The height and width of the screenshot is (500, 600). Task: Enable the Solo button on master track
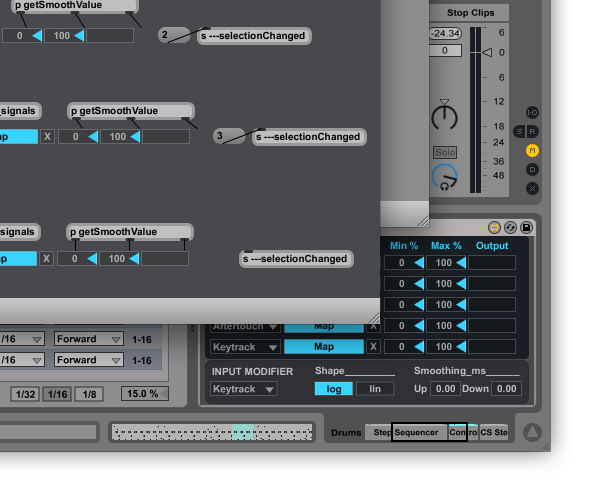pos(444,152)
